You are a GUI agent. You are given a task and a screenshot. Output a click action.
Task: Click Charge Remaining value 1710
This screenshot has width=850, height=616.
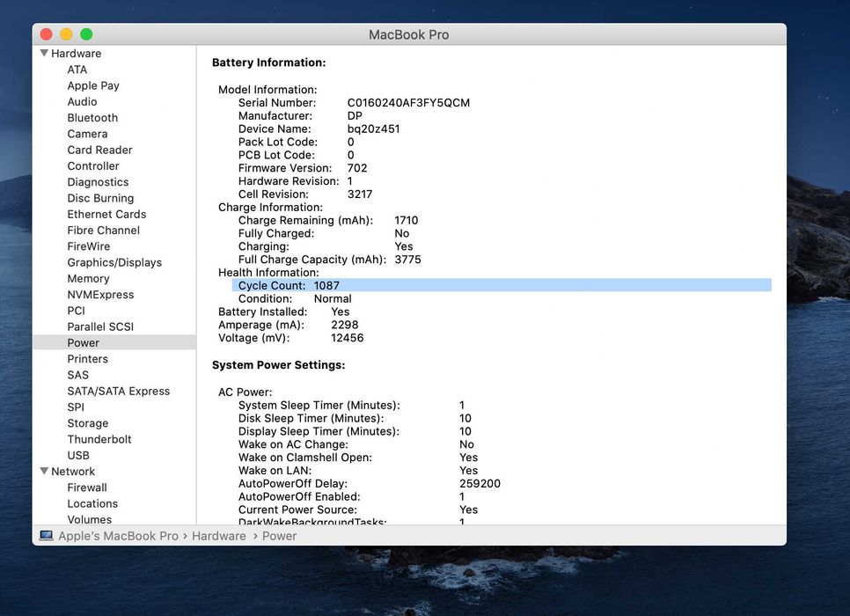(406, 220)
